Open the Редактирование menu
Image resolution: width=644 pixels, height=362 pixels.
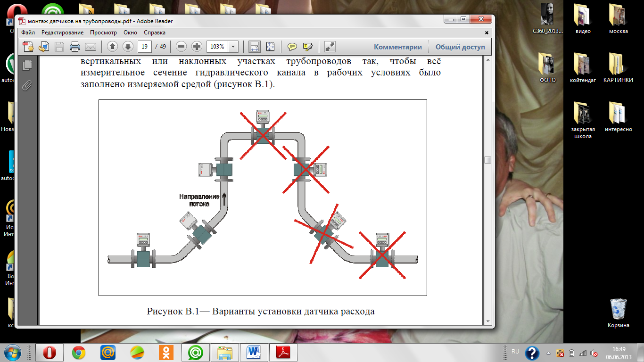coord(62,33)
